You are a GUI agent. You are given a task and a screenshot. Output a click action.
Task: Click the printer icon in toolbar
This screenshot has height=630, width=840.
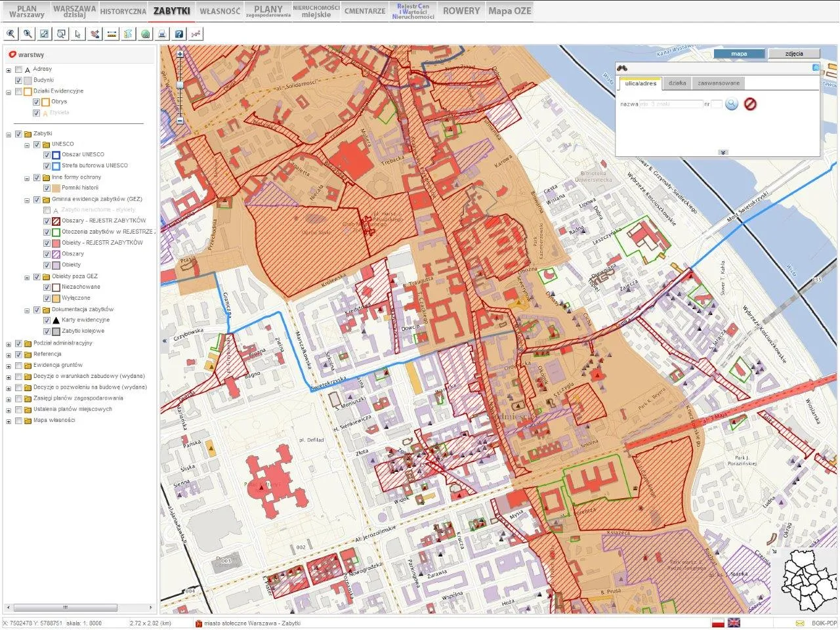[162, 34]
